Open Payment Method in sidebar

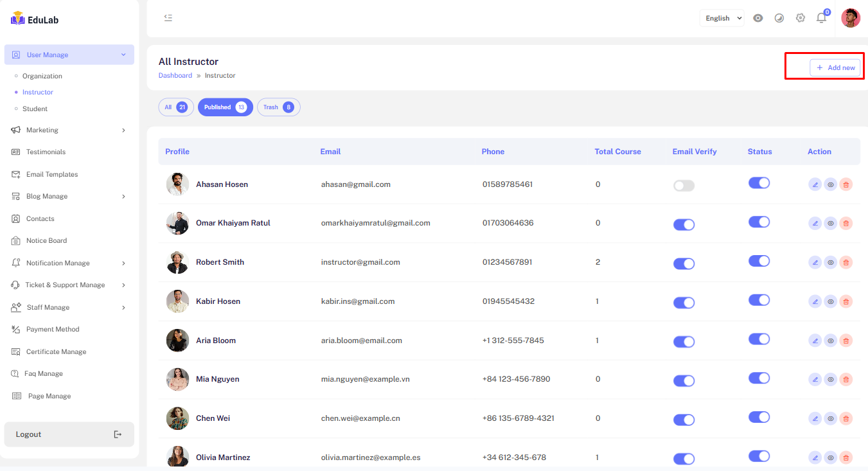click(53, 330)
